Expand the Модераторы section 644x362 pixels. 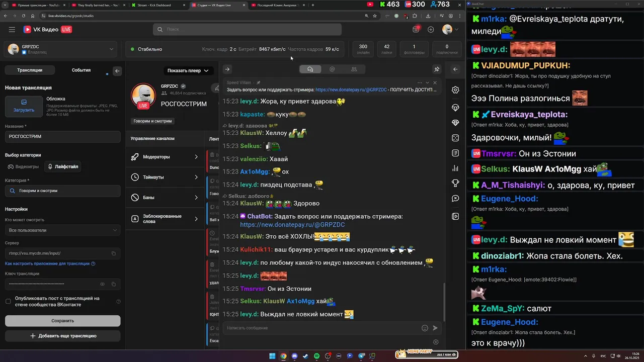click(165, 157)
